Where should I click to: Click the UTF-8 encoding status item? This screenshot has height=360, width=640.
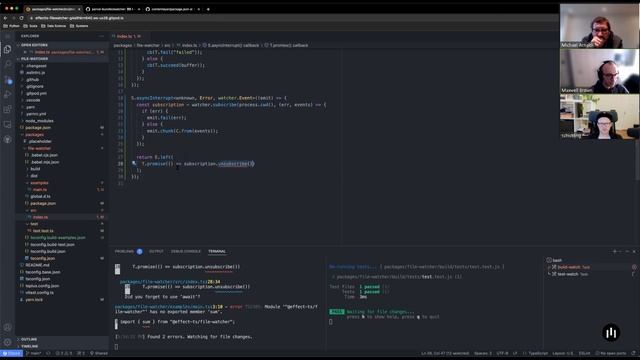(x=502, y=353)
